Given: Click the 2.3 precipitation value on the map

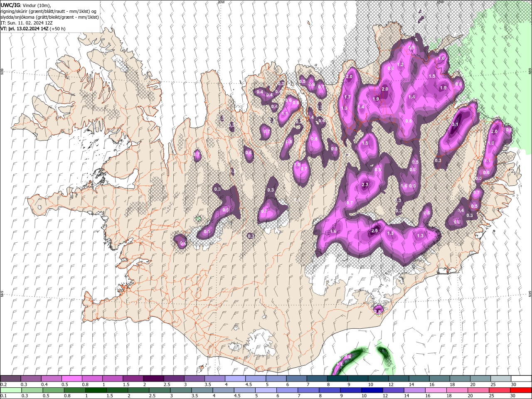Looking at the screenshot, I should 365,185.
